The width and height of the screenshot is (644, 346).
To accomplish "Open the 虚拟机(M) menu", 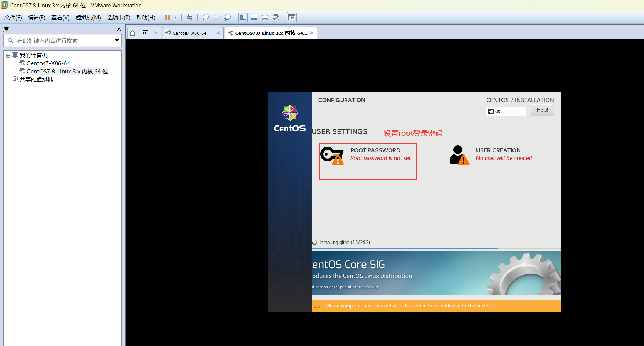I will (x=88, y=18).
